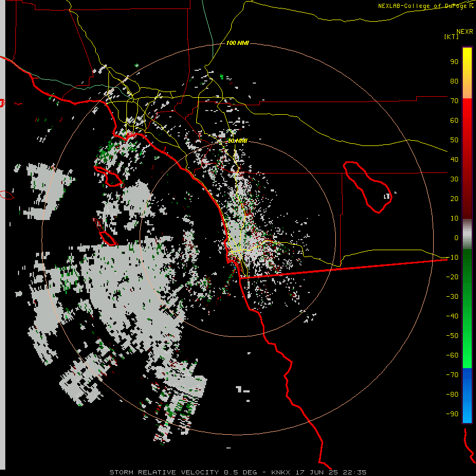
Task: Select the -50 value on the velocity scale
Action: pos(452,336)
